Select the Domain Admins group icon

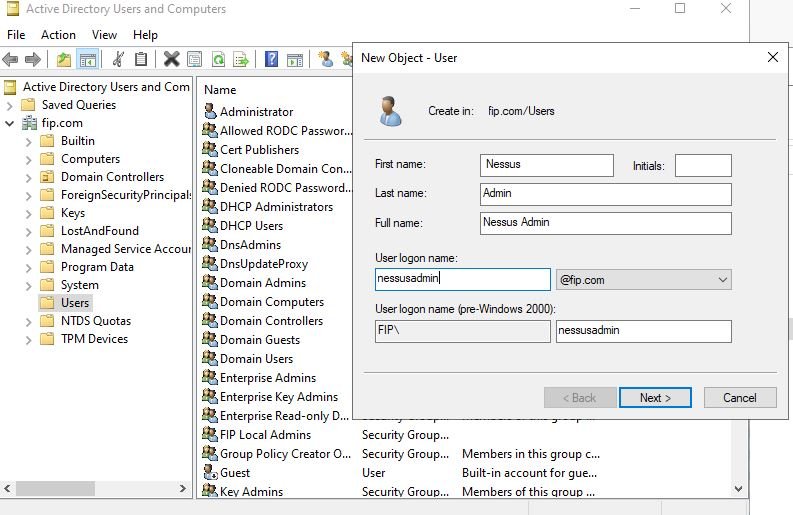209,282
